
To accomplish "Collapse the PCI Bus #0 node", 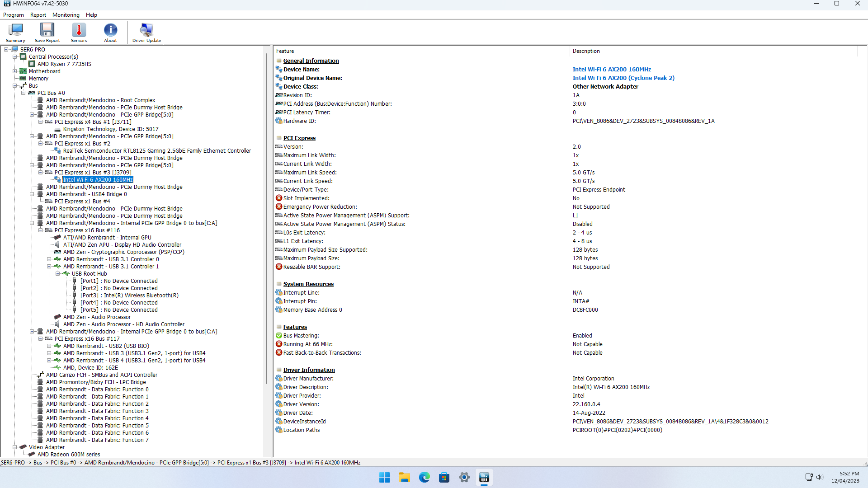I will pyautogui.click(x=24, y=93).
